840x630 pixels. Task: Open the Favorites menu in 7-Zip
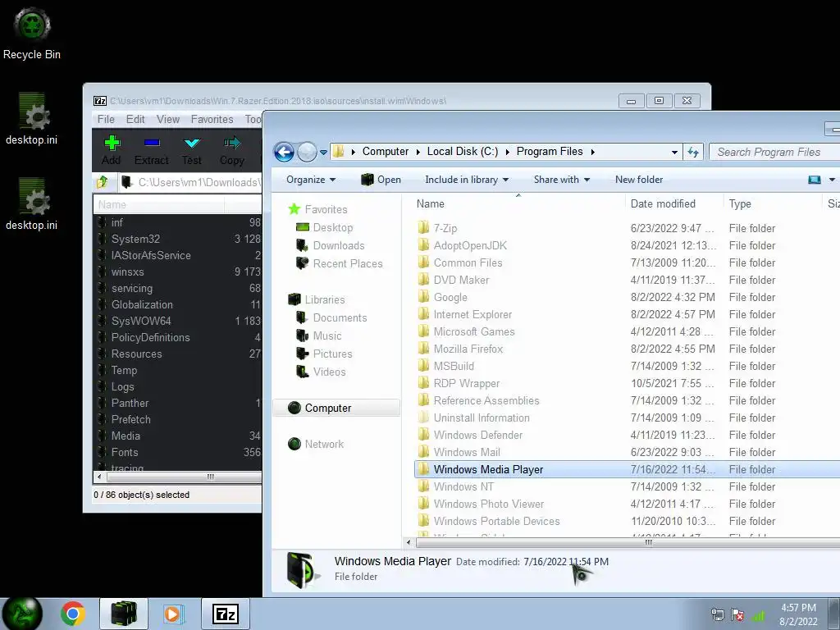point(212,120)
